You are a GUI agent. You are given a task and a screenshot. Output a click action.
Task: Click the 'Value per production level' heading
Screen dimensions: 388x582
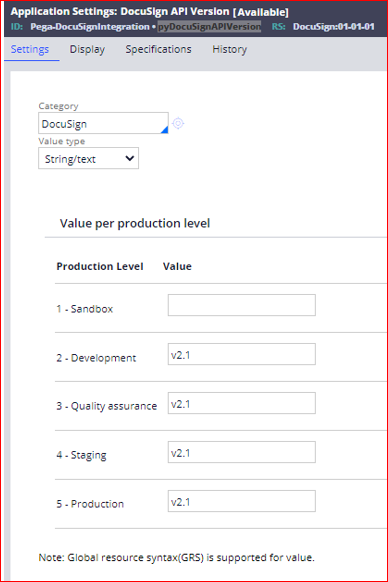135,223
